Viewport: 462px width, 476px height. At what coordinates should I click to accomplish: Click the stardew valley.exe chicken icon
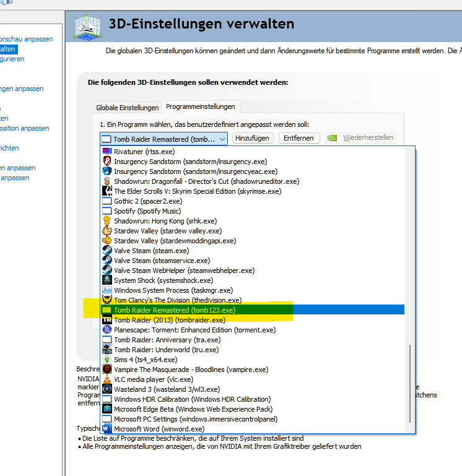(x=107, y=231)
